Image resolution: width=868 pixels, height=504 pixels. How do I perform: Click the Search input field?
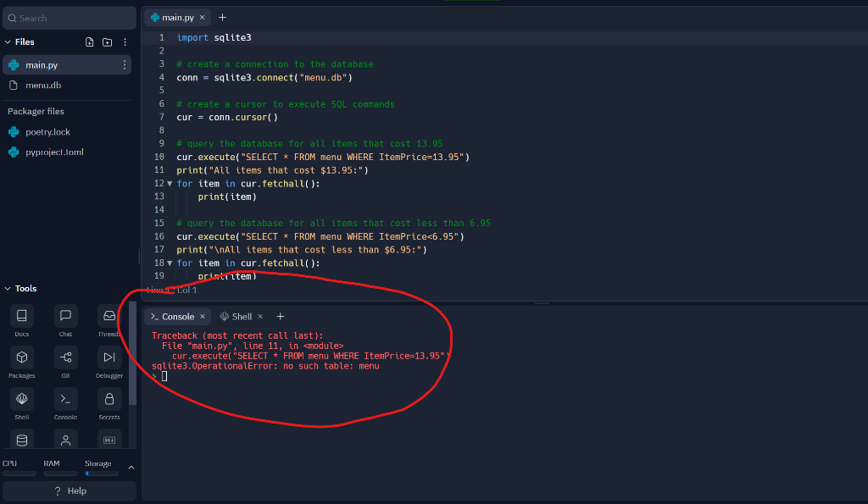pyautogui.click(x=69, y=17)
